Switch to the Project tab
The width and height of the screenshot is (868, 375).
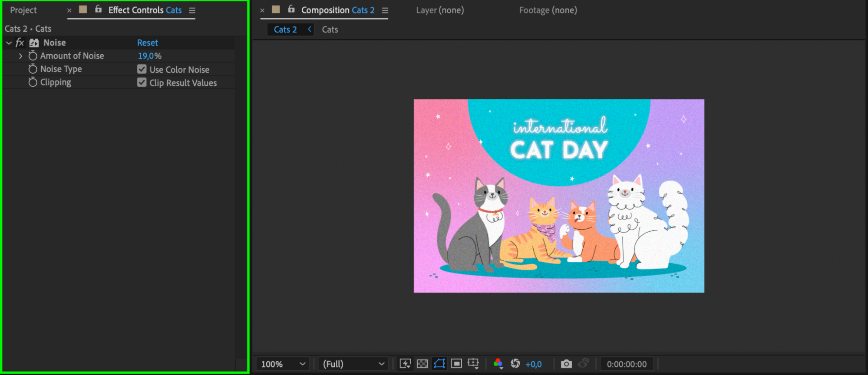click(23, 10)
